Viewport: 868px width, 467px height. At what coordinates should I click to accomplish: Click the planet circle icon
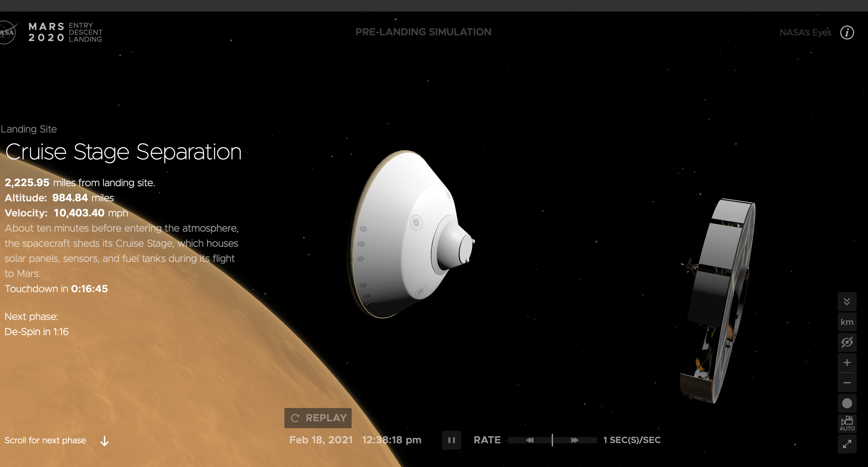tap(847, 403)
